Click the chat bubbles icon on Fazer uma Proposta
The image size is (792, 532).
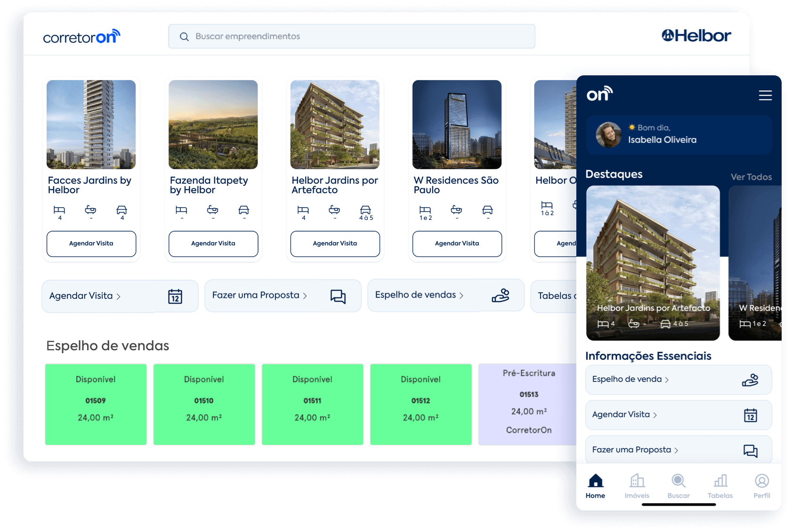tap(338, 296)
